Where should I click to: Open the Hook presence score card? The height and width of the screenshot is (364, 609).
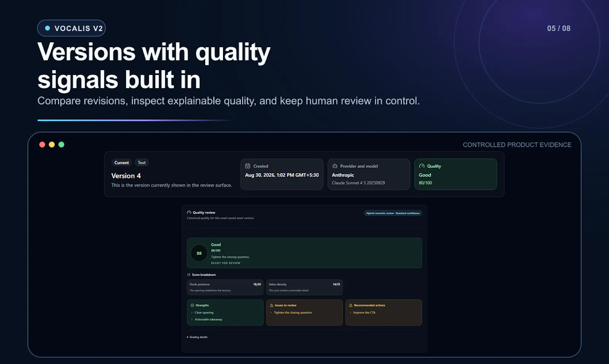(225, 287)
